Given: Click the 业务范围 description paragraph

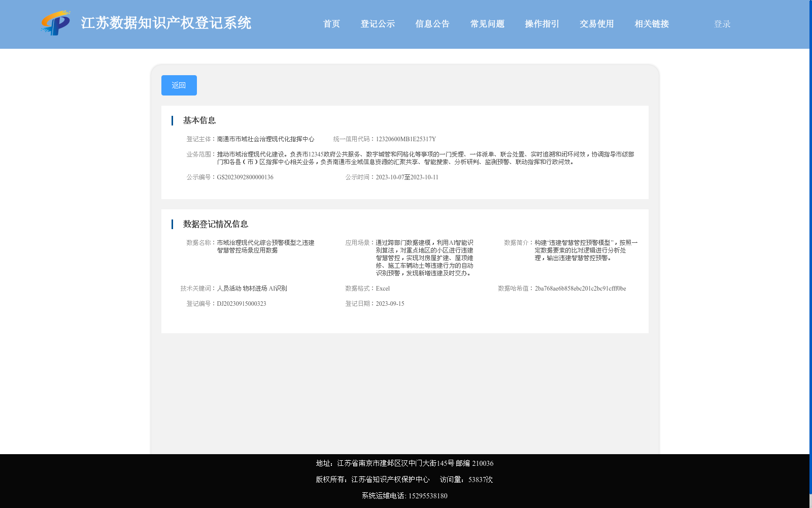Looking at the screenshot, I should tap(425, 158).
